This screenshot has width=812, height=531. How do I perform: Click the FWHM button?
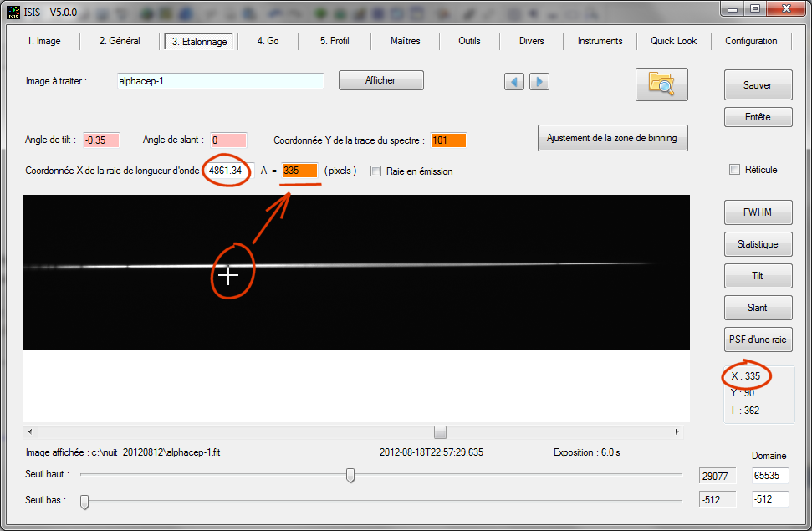pyautogui.click(x=758, y=212)
